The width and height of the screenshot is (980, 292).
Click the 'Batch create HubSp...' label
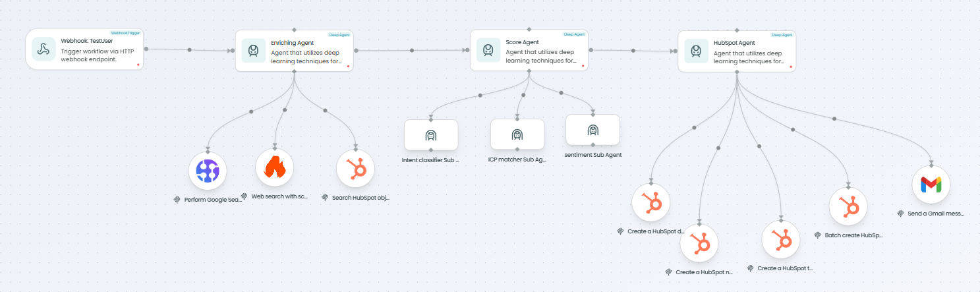853,235
